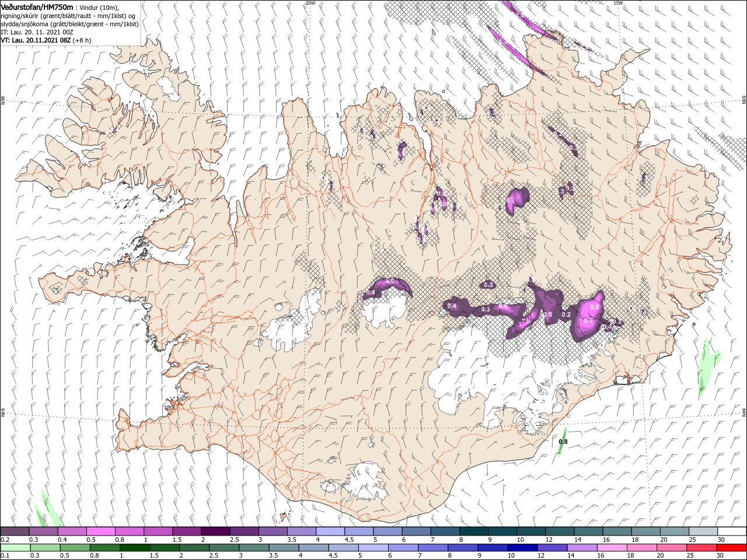Click the '15W' longitude label on the top edge
747x560 pixels.
pyautogui.click(x=618, y=3)
